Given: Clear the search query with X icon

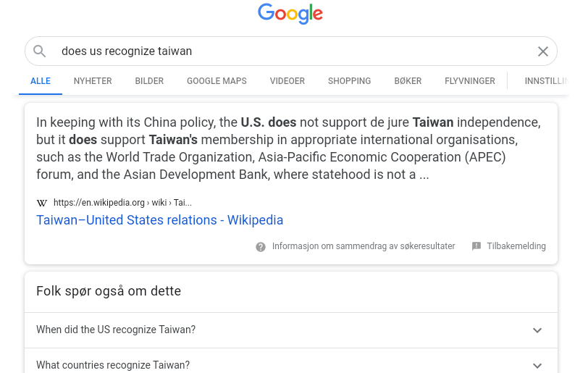Looking at the screenshot, I should click(542, 51).
